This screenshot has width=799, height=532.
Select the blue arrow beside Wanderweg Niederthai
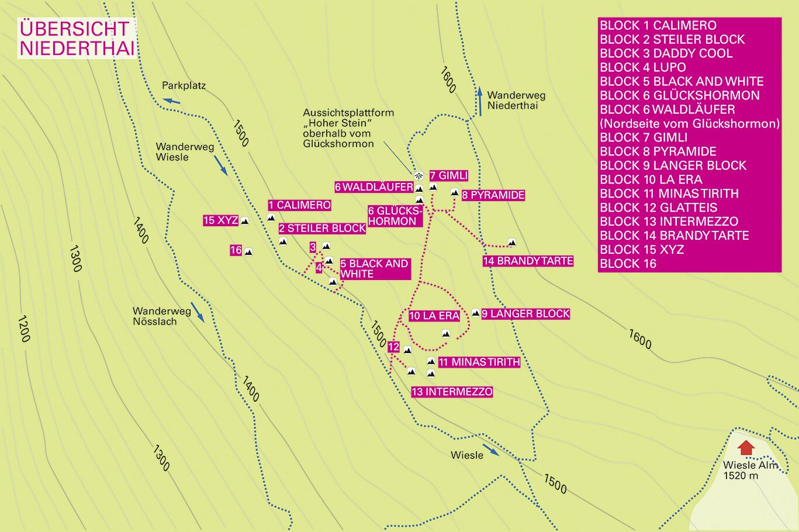(480, 101)
